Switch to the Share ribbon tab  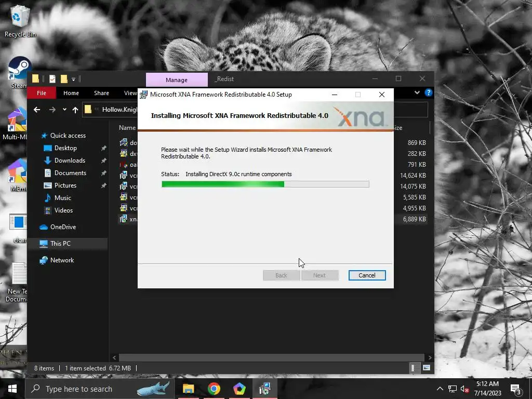(101, 93)
